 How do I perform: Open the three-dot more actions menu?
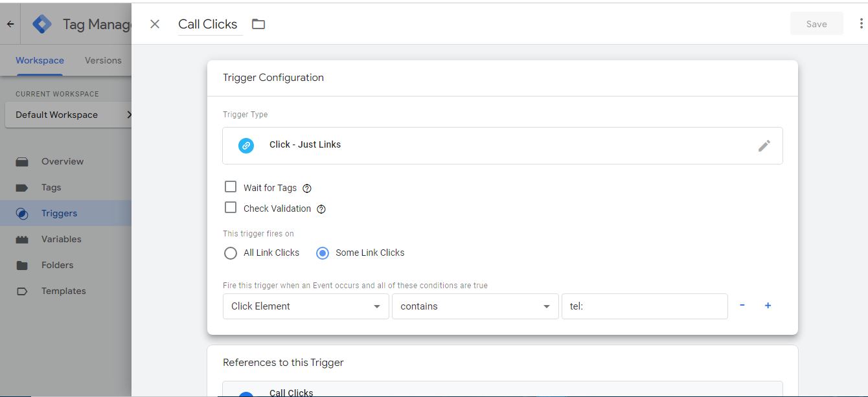coord(861,24)
